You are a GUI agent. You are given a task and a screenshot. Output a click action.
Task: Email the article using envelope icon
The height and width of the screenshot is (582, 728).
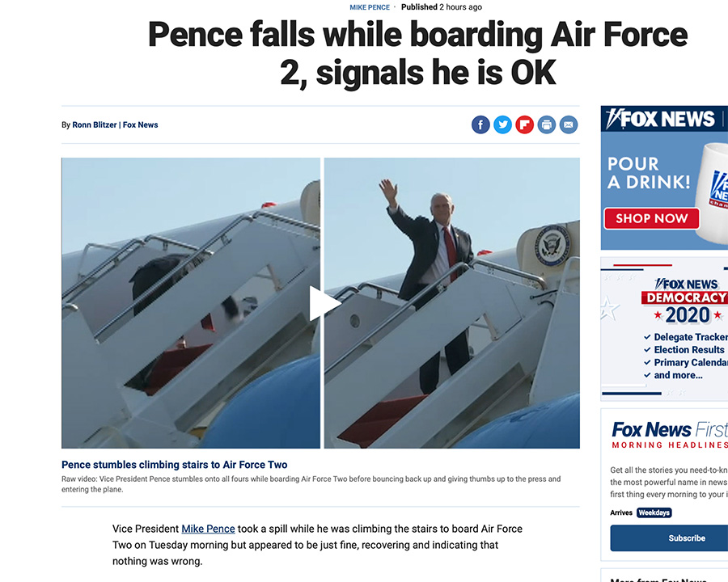point(569,124)
